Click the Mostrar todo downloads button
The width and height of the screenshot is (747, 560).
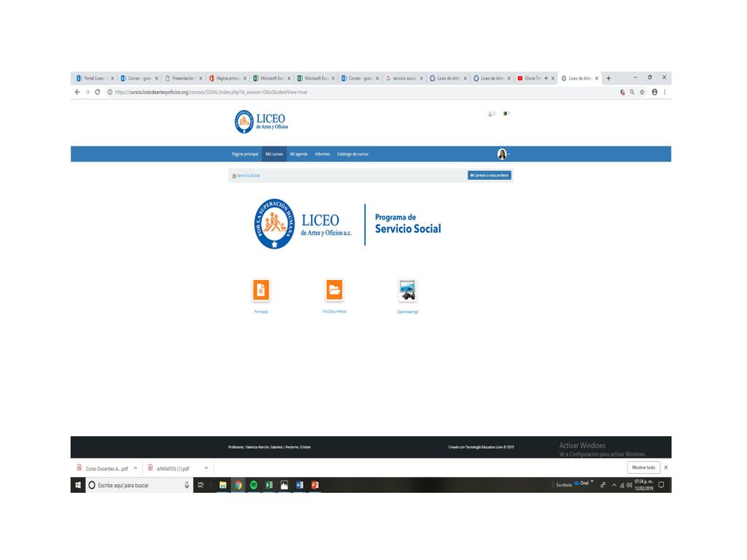point(643,467)
